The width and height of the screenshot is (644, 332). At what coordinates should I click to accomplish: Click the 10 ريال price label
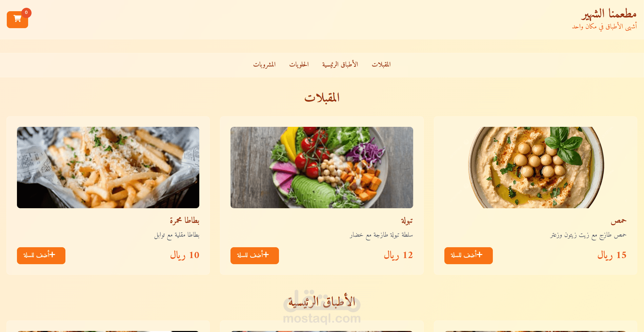click(185, 255)
